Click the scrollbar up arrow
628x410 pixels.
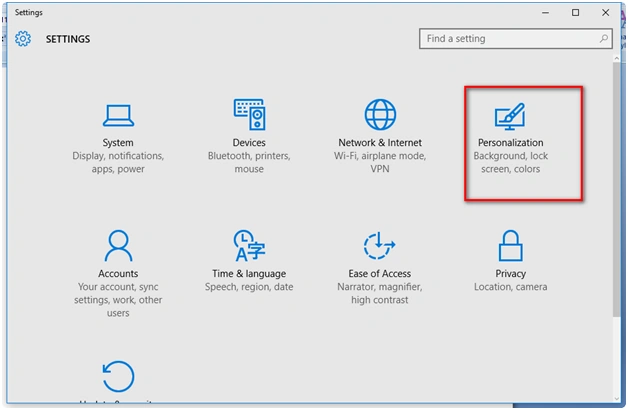click(616, 58)
